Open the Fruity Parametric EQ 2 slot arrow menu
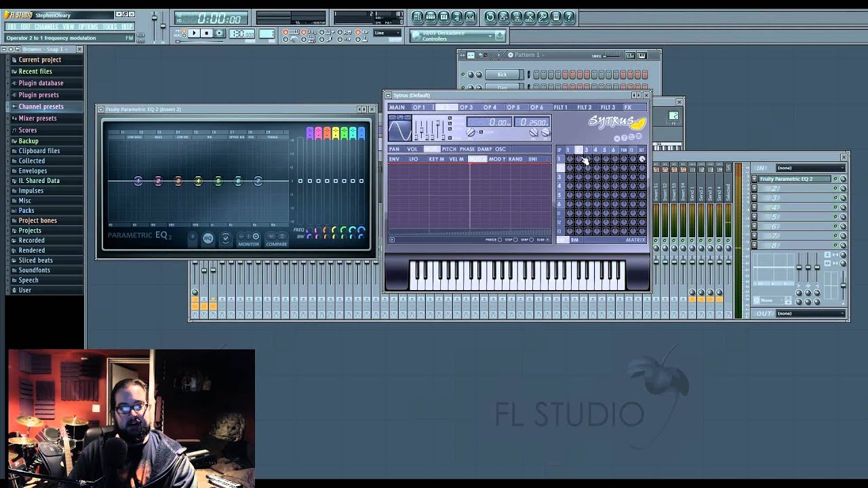The image size is (868, 488). coord(754,179)
